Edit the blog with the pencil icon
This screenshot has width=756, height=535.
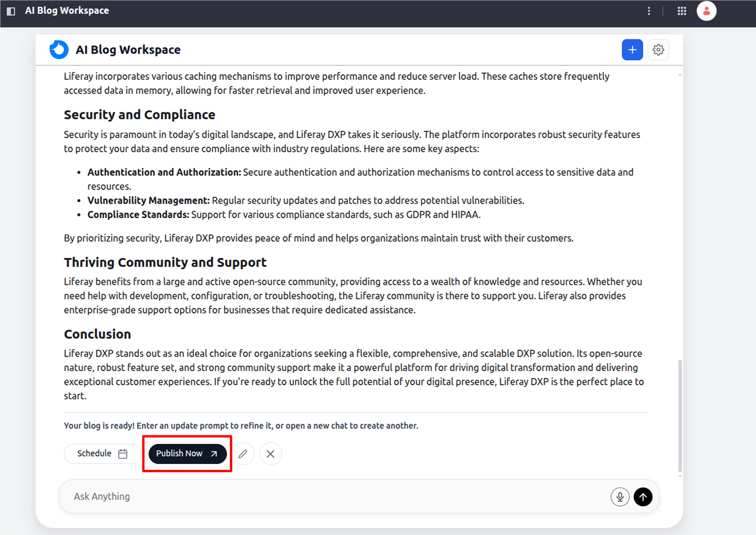tap(243, 454)
